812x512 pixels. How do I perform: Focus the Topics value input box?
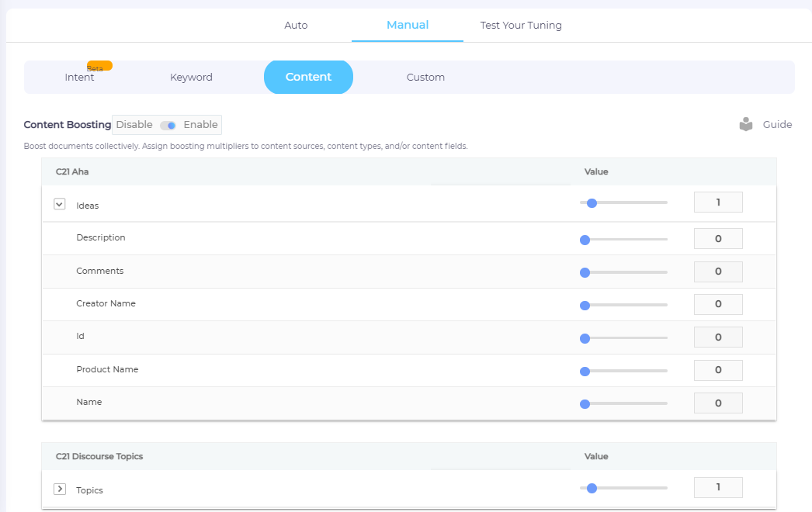tap(718, 487)
